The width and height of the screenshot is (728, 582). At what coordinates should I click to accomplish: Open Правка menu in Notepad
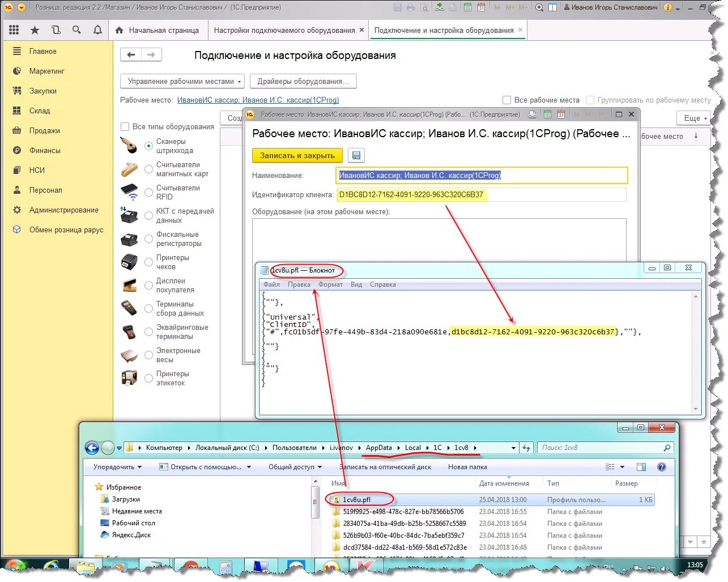[x=299, y=284]
